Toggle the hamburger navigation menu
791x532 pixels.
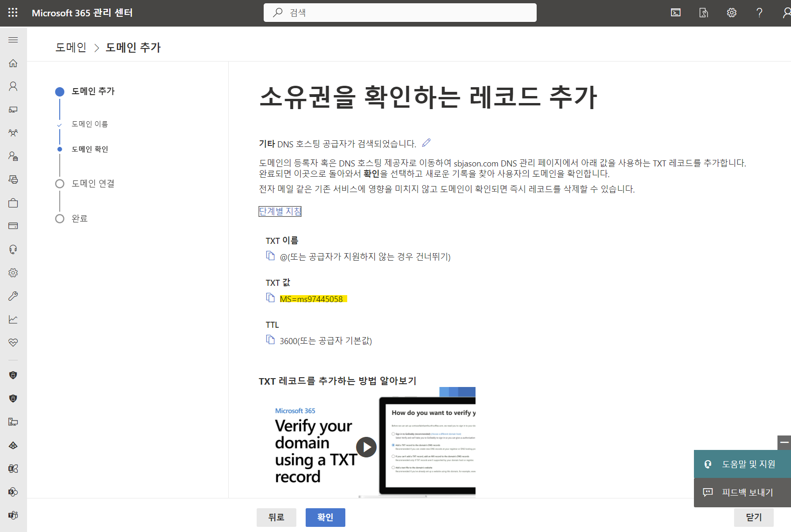(x=13, y=40)
